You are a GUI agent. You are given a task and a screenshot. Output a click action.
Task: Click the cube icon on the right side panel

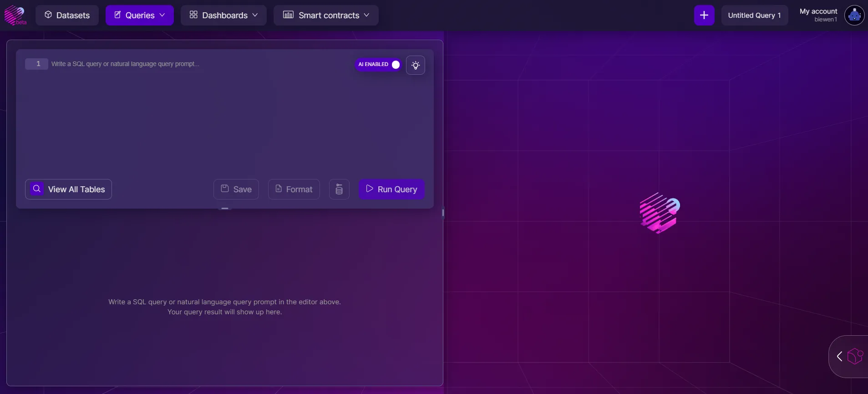(855, 356)
